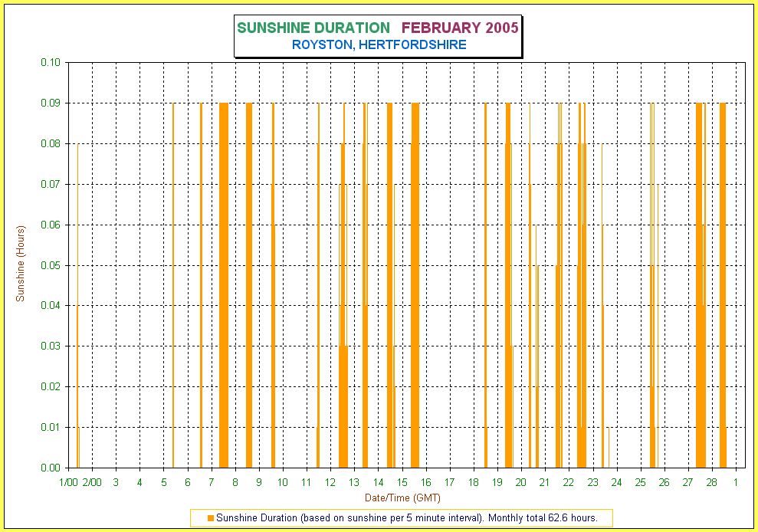The image size is (758, 532).
Task: Click the 0.00 y-axis tick label
Action: coord(51,468)
